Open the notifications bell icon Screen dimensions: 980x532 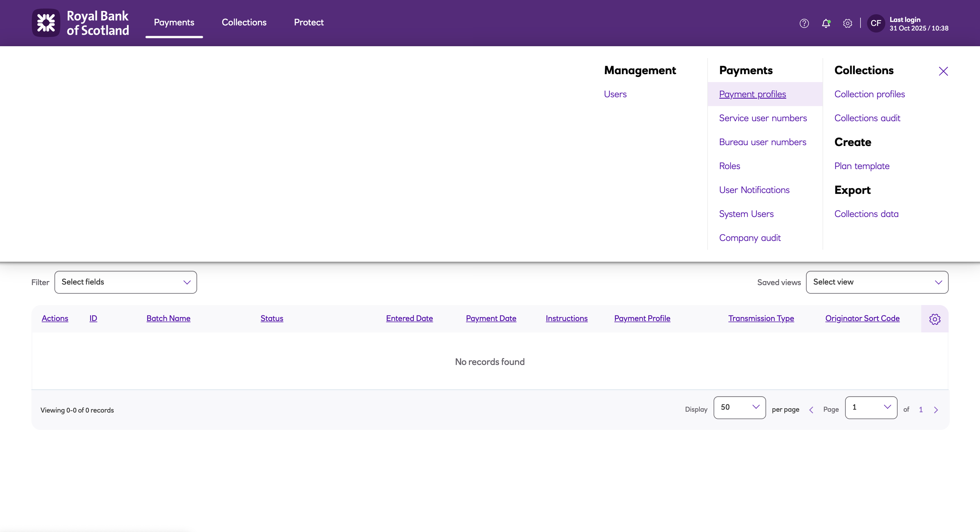[x=825, y=23]
